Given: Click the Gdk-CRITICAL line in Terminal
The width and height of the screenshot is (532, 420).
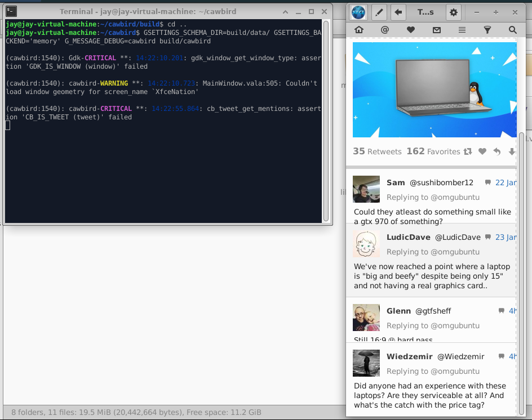Looking at the screenshot, I should [x=163, y=62].
